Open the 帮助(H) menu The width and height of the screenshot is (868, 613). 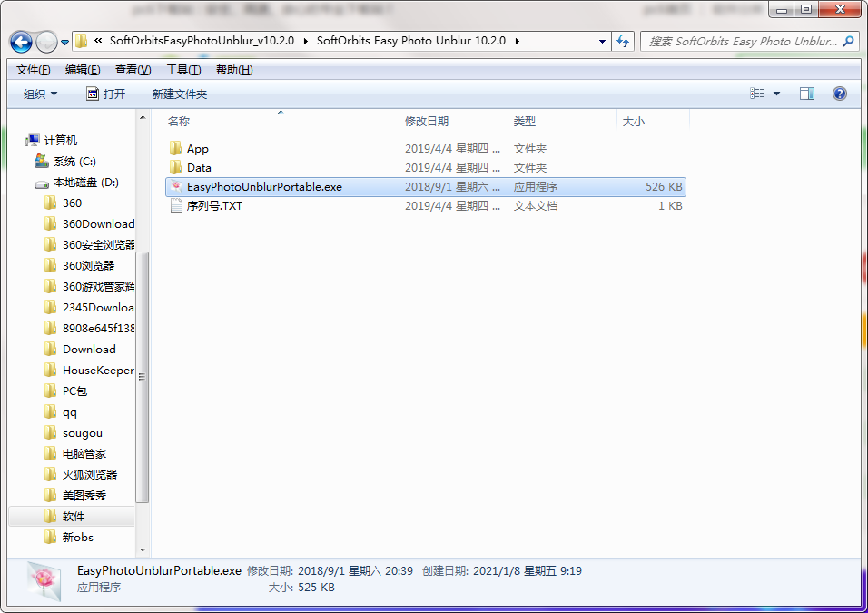(234, 70)
